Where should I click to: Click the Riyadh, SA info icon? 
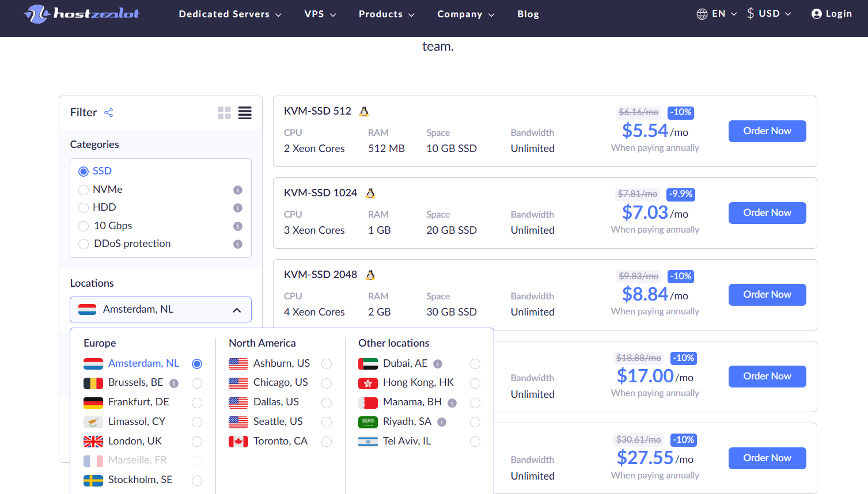pyautogui.click(x=442, y=422)
